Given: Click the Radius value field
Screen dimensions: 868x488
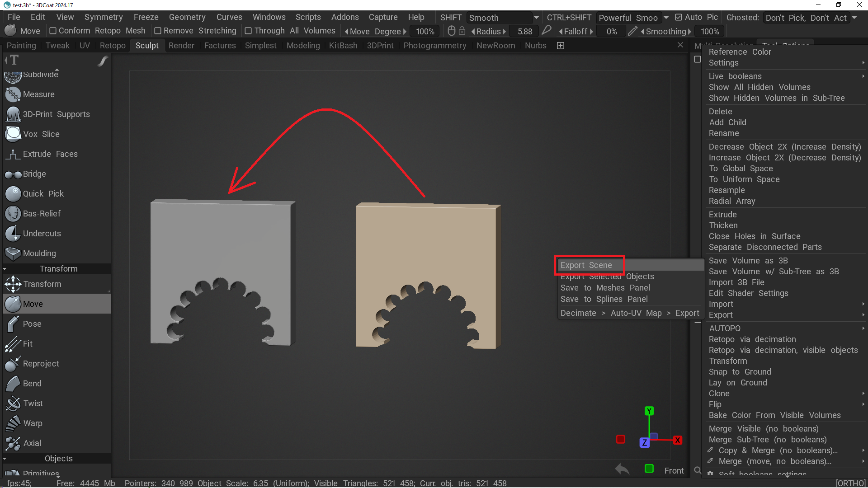Looking at the screenshot, I should 525,32.
